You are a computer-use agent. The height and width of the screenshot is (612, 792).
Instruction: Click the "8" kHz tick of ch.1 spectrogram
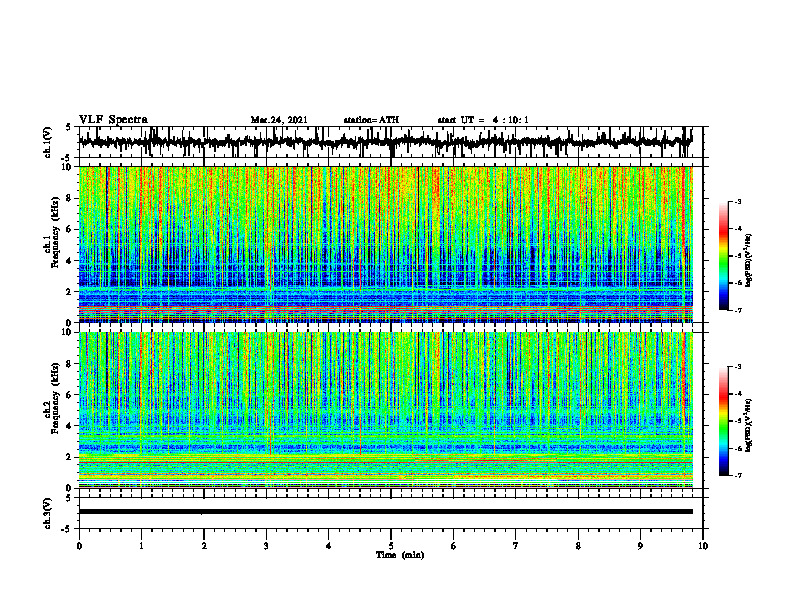71,198
